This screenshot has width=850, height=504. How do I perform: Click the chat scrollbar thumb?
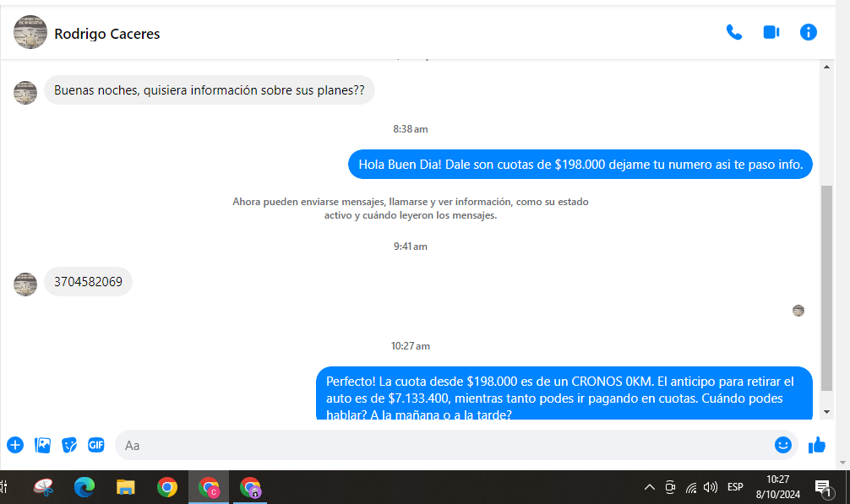tap(826, 288)
